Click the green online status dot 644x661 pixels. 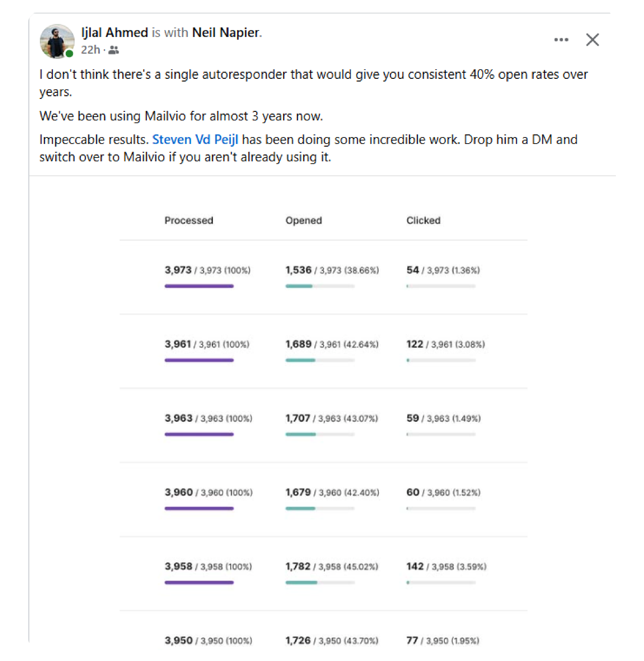[69, 53]
